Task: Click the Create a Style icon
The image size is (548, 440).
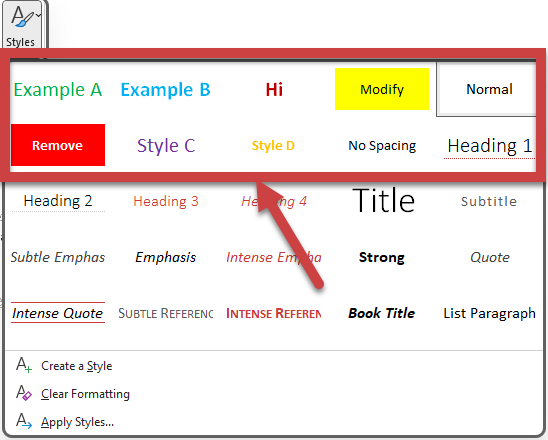Action: (x=24, y=365)
